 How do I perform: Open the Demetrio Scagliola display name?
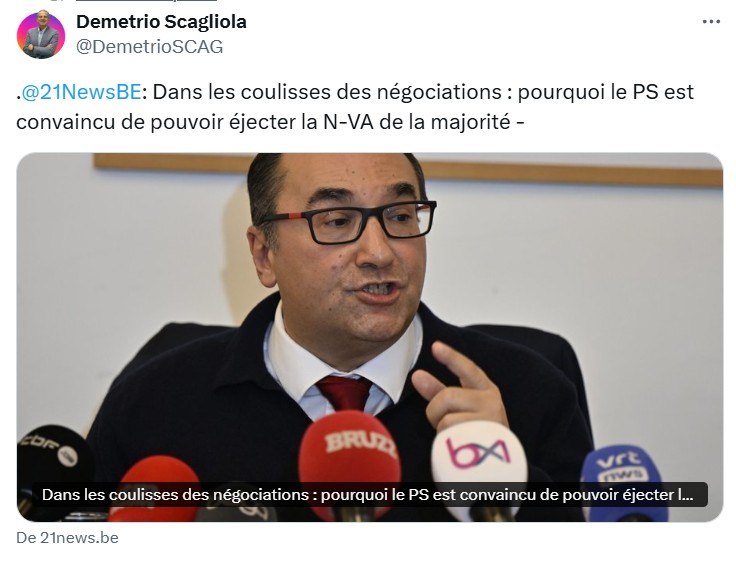(161, 22)
